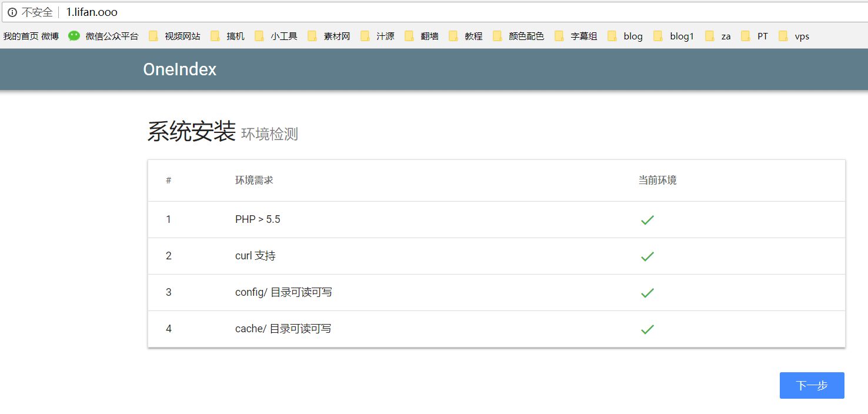
Task: Click the 我的首页 微博 bookmark
Action: (x=31, y=36)
